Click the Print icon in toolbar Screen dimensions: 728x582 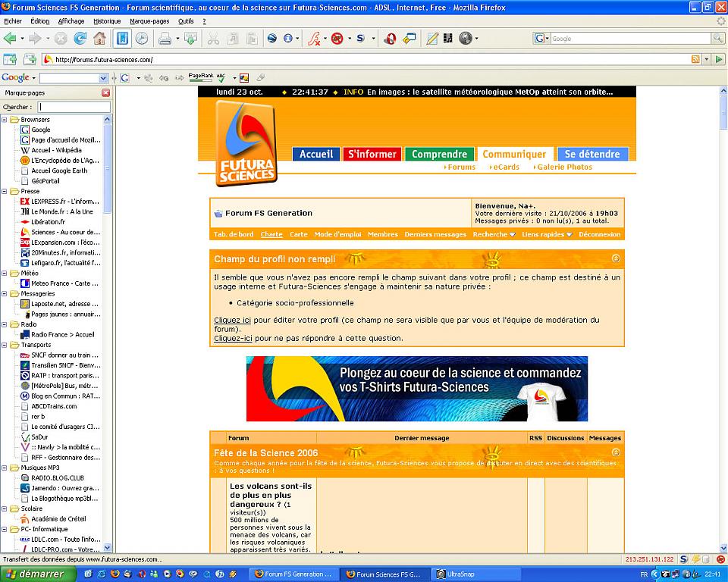click(x=165, y=39)
